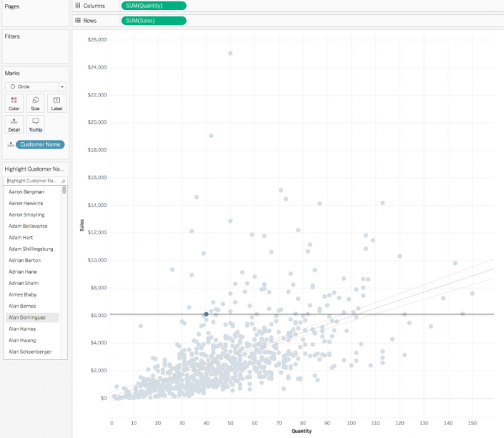504x438 pixels.
Task: Click the detail icon beside Customer Name pill
Action: pos(11,144)
